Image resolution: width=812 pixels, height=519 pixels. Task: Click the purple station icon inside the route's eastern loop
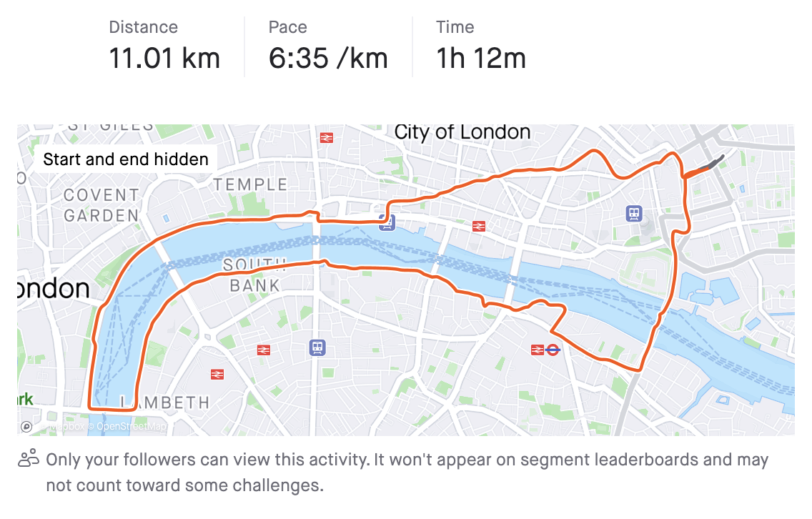tap(633, 212)
